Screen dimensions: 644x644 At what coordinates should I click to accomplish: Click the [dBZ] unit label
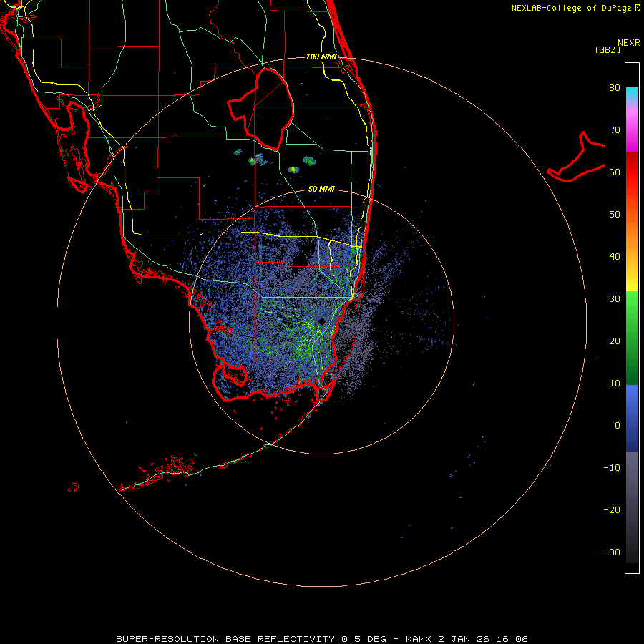click(x=608, y=49)
